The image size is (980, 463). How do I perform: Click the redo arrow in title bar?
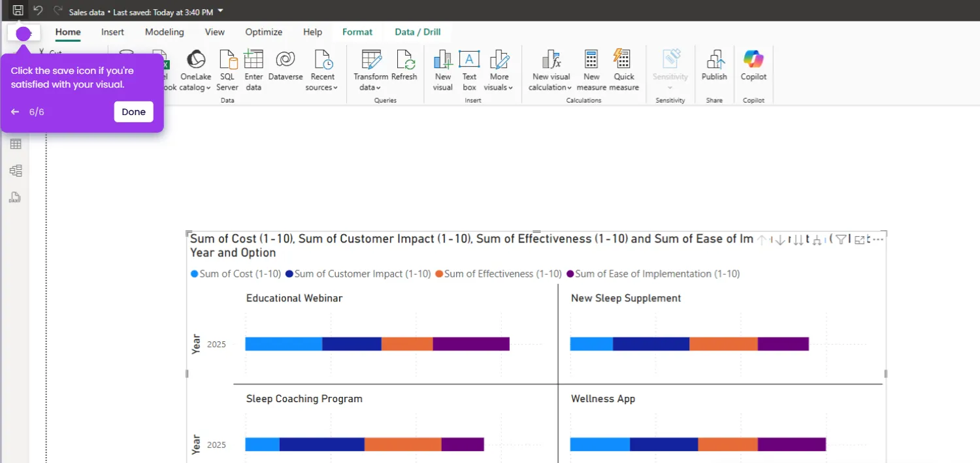tap(57, 10)
